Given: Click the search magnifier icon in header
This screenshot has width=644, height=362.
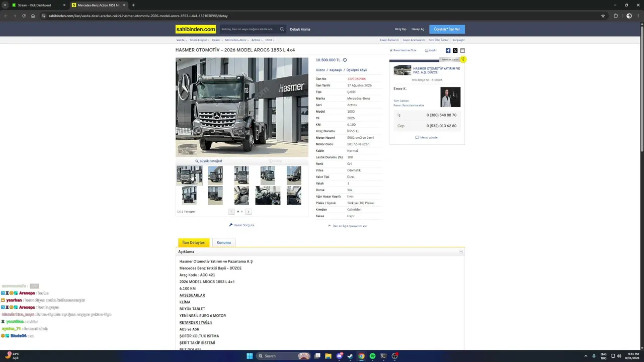Looking at the screenshot, I should tap(282, 29).
